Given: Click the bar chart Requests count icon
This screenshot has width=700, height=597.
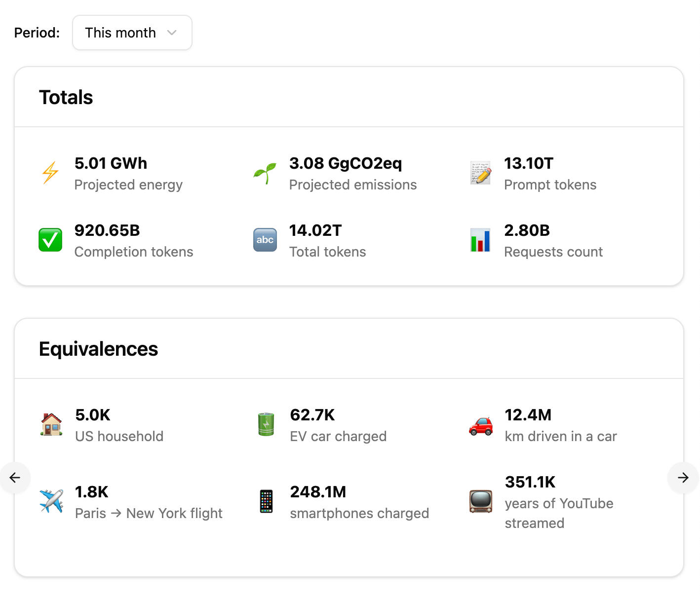Looking at the screenshot, I should [480, 240].
